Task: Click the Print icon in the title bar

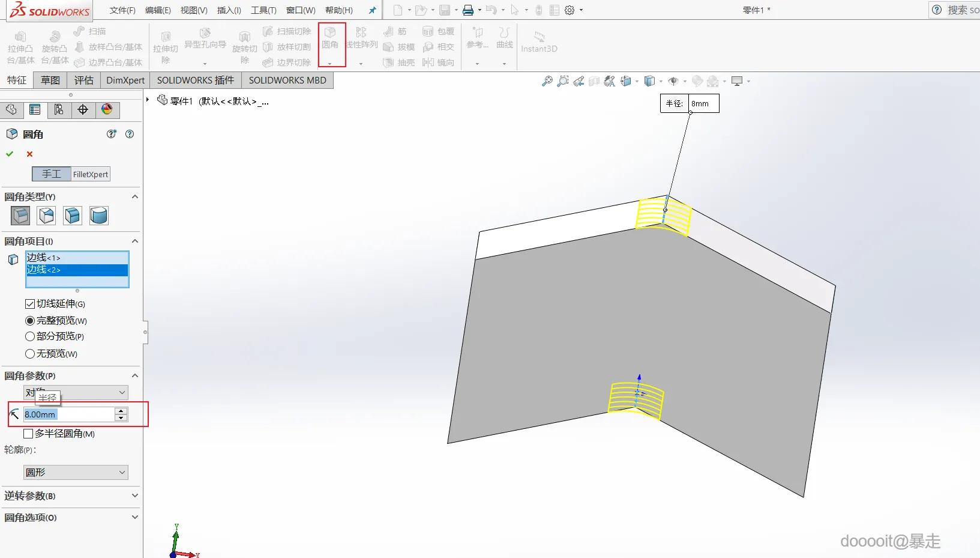Action: click(x=468, y=10)
